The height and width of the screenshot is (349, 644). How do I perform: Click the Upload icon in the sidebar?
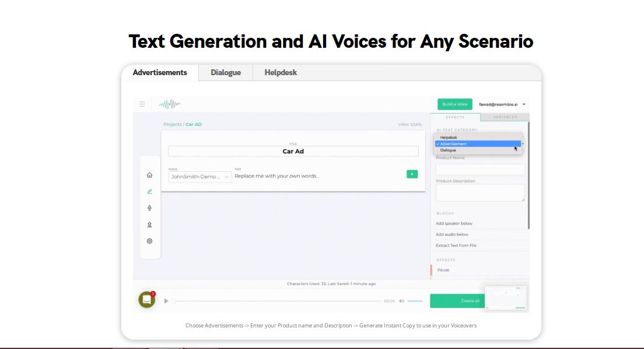coord(149,224)
